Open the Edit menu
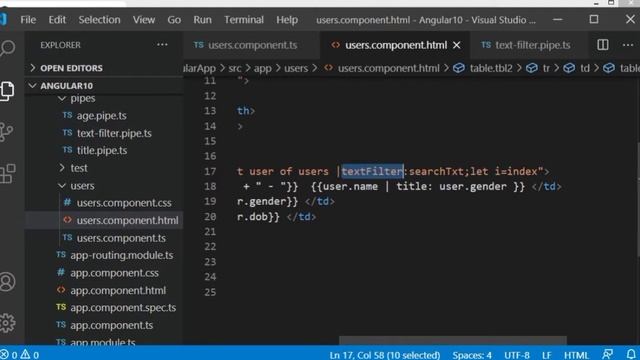Screen dimensions: 640x360 point(57,20)
